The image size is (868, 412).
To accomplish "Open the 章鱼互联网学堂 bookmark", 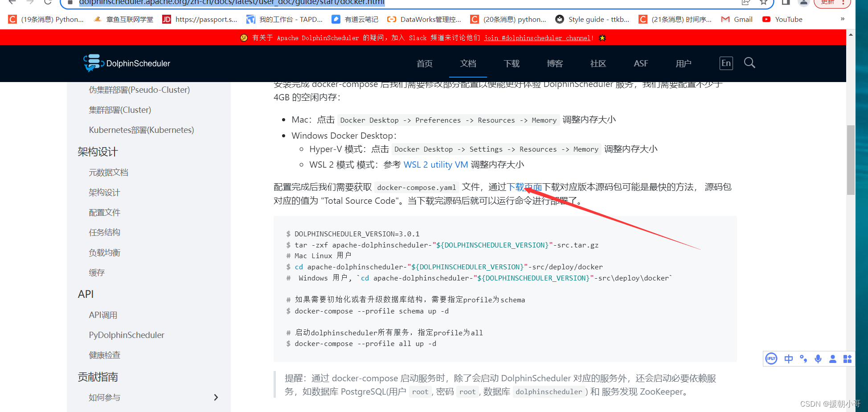I will coord(123,19).
